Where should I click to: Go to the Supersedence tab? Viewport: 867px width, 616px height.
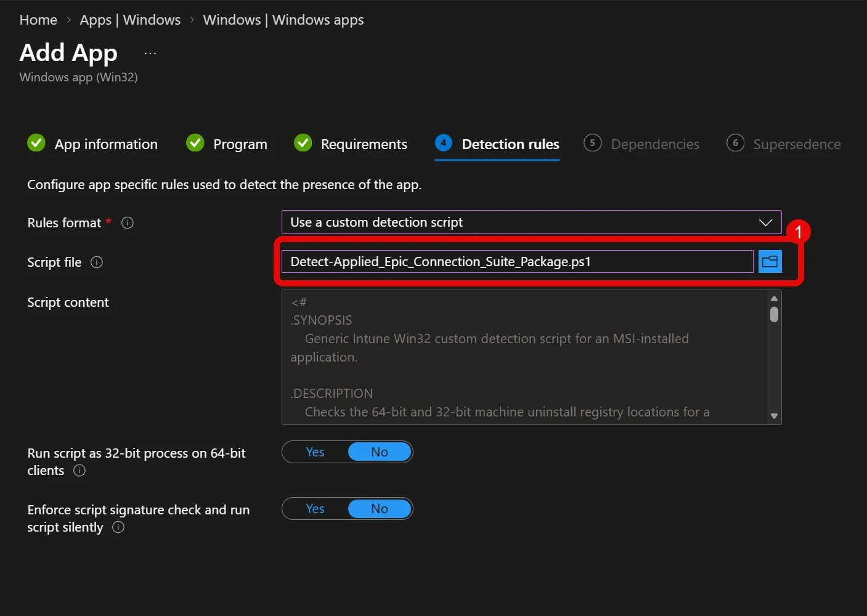784,144
